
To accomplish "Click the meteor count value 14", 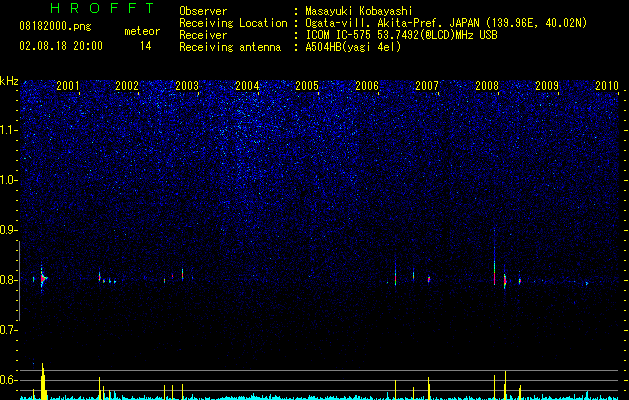I will [145, 46].
